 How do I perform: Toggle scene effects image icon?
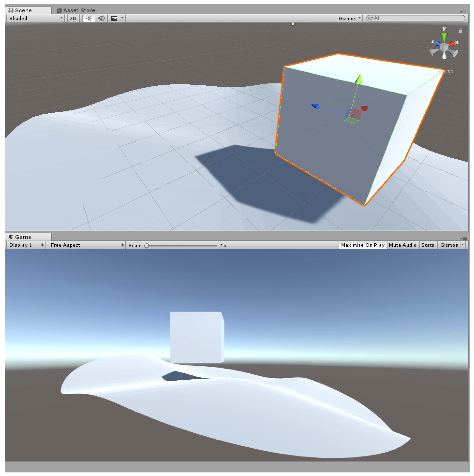[x=114, y=18]
